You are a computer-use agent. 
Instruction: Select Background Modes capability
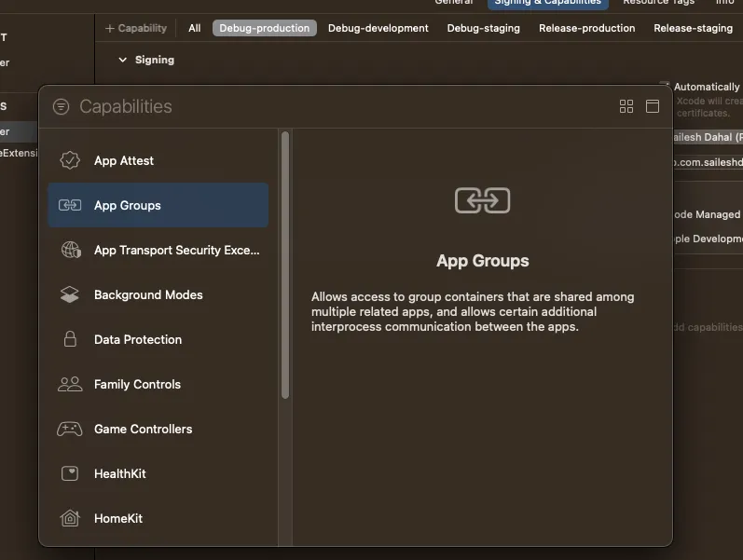(158, 294)
